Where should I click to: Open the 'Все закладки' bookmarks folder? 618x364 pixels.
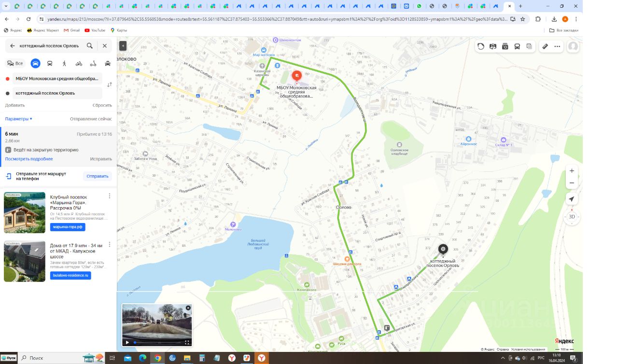563,30
